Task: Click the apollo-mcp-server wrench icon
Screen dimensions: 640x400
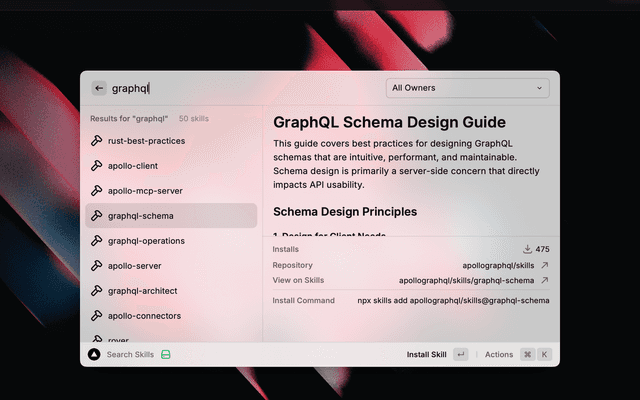Action: tap(96, 191)
